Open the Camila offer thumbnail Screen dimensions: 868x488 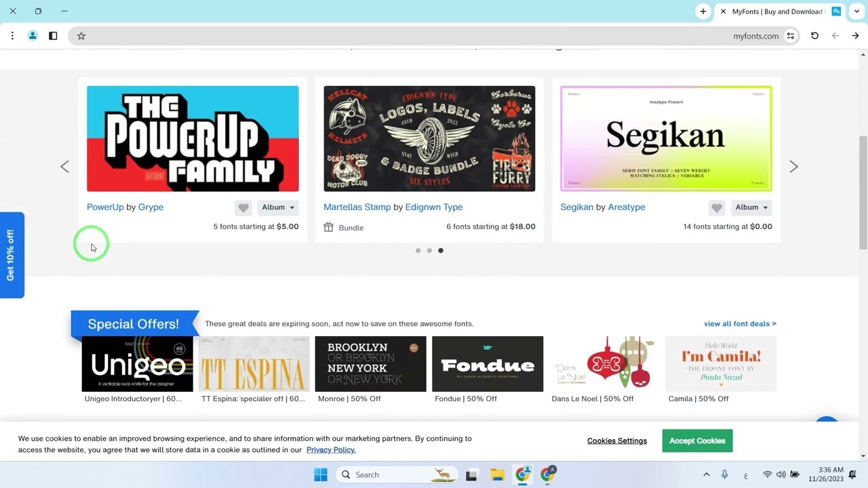click(721, 364)
